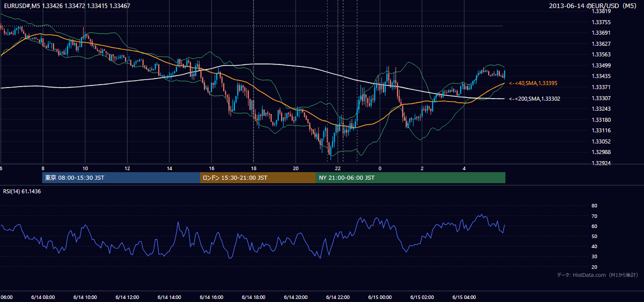The height and width of the screenshot is (302, 644).
Task: Click hour label 12 under the price chart
Action: [x=127, y=168]
